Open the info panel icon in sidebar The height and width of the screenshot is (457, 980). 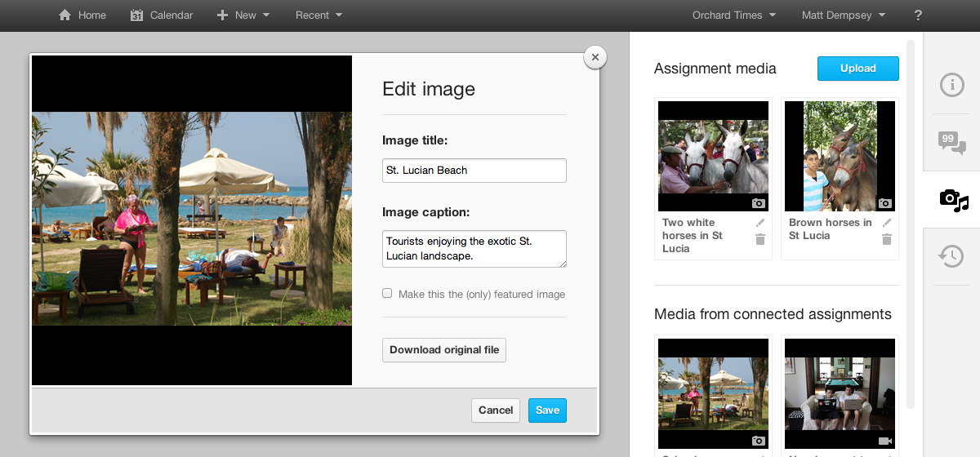[x=951, y=84]
